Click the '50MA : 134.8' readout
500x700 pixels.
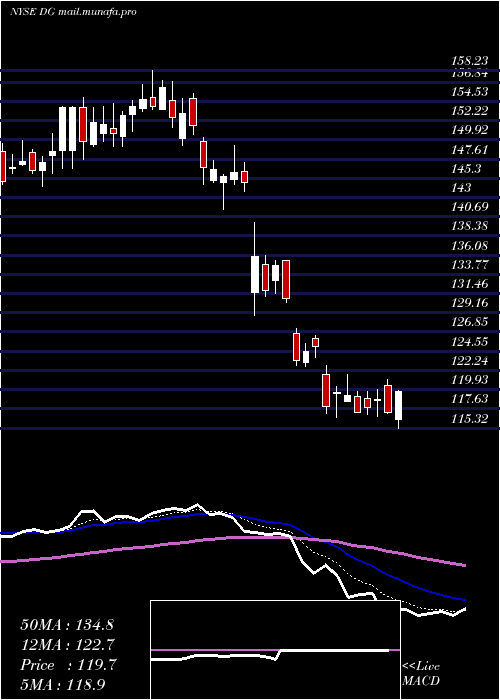[67, 625]
